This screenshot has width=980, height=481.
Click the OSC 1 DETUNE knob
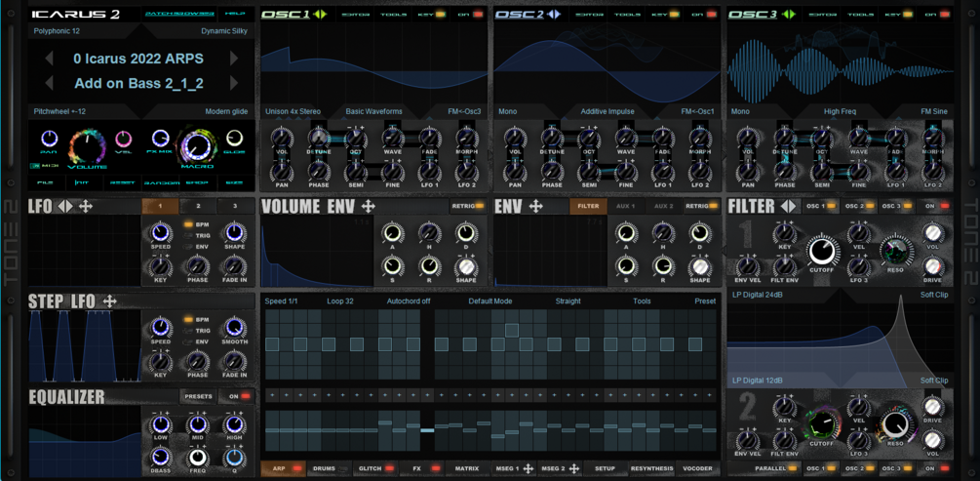click(x=319, y=137)
